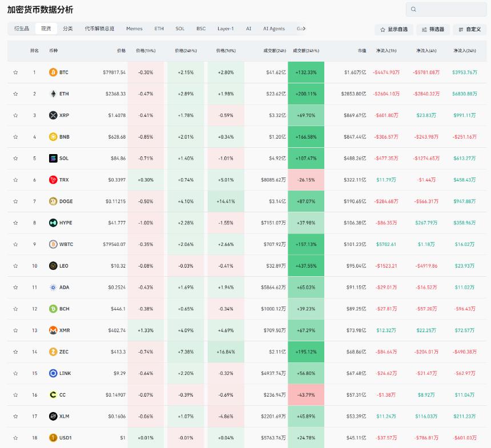The width and height of the screenshot is (491, 448).
Task: Star LINK as a favorite
Action: click(x=15, y=373)
